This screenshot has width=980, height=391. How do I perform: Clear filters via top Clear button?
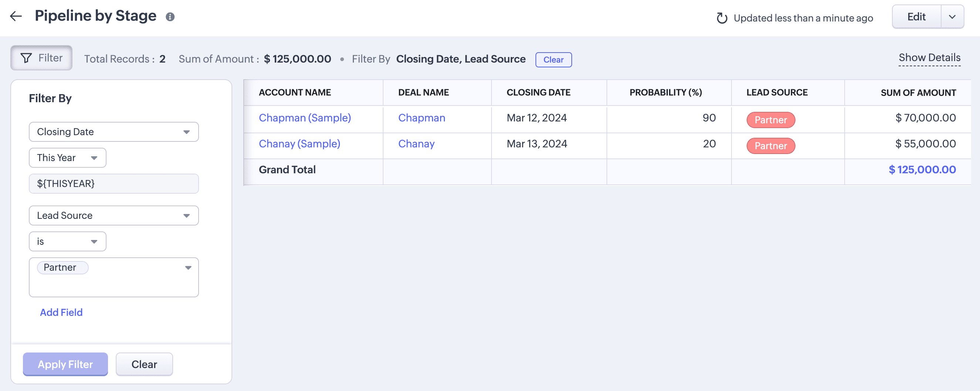(x=553, y=60)
